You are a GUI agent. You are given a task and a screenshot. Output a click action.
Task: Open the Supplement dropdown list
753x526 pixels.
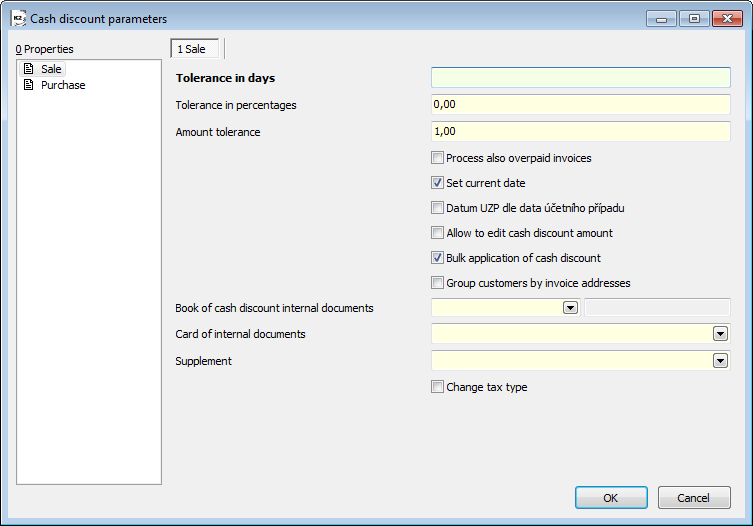(720, 361)
